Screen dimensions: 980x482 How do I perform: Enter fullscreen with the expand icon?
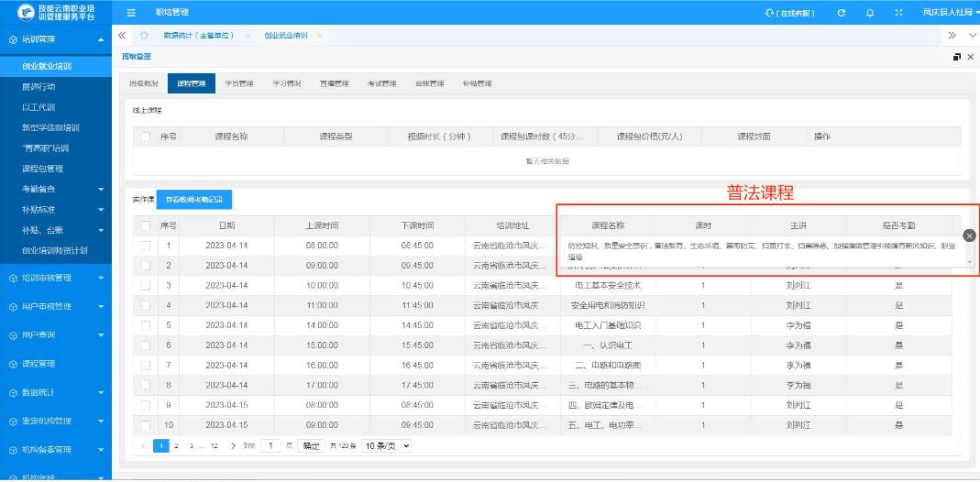point(897,12)
